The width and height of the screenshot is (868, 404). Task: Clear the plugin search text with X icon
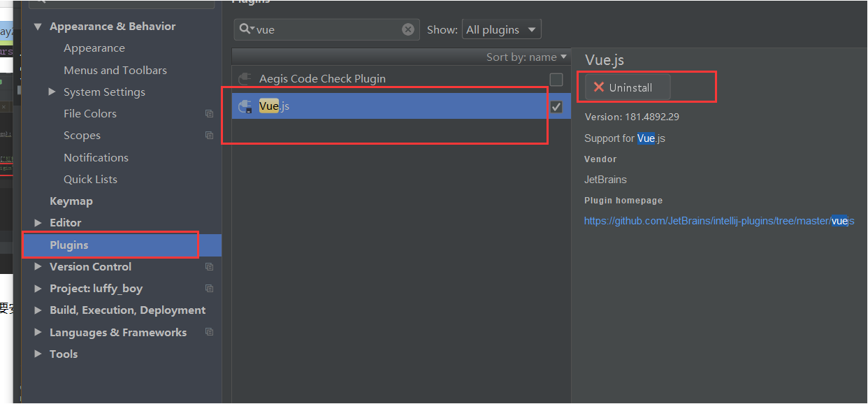408,29
